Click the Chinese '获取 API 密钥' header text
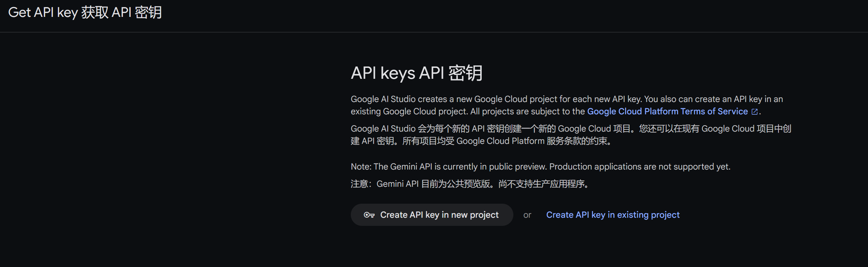Viewport: 868px width, 267px height. 121,13
